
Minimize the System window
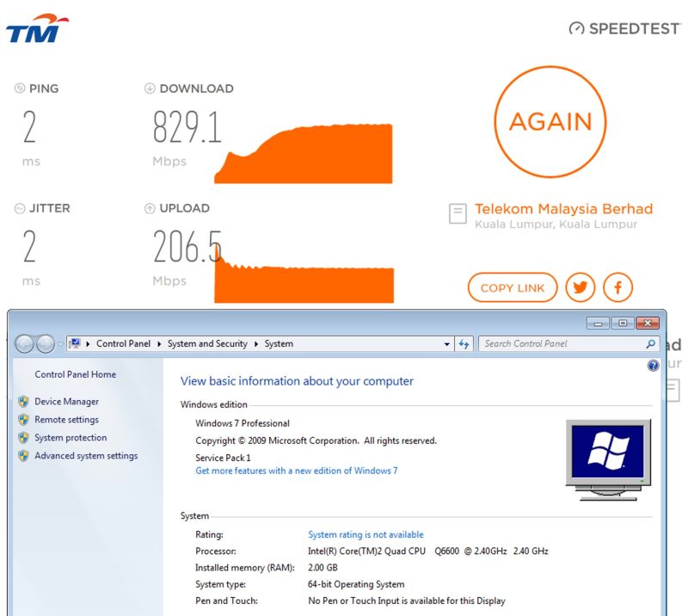598,323
